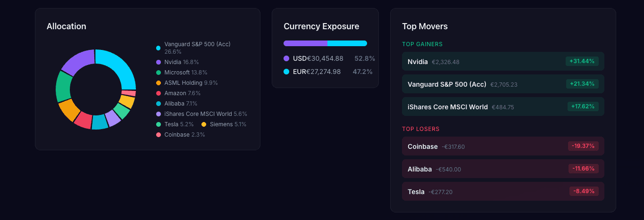Click the €484.75 iShares gain amount

point(503,107)
